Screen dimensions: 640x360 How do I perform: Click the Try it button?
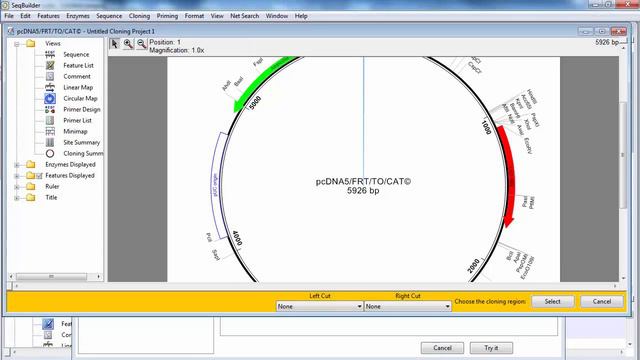coord(491,348)
